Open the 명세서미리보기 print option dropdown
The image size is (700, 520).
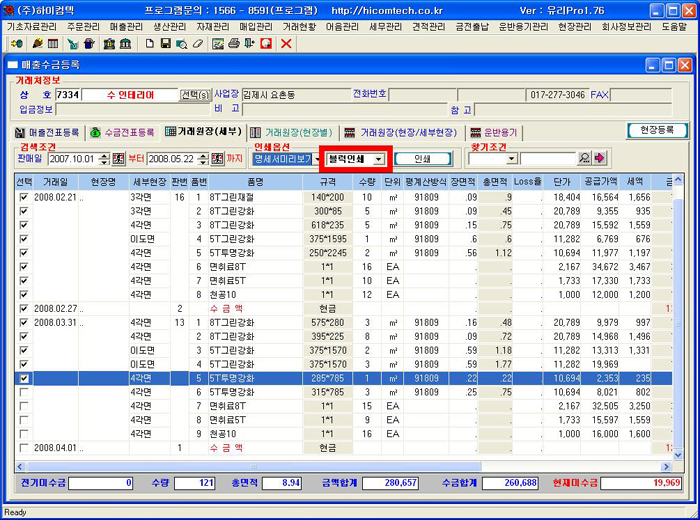[317, 159]
